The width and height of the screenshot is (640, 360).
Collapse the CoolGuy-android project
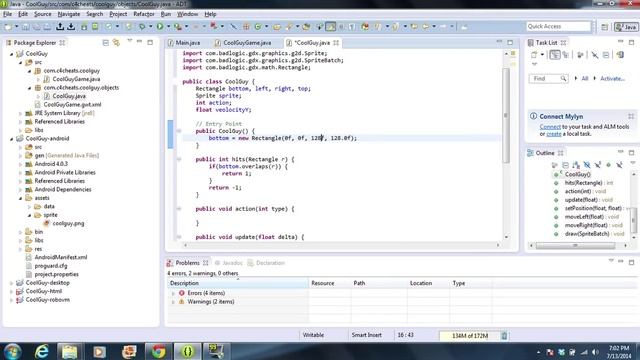point(11,139)
